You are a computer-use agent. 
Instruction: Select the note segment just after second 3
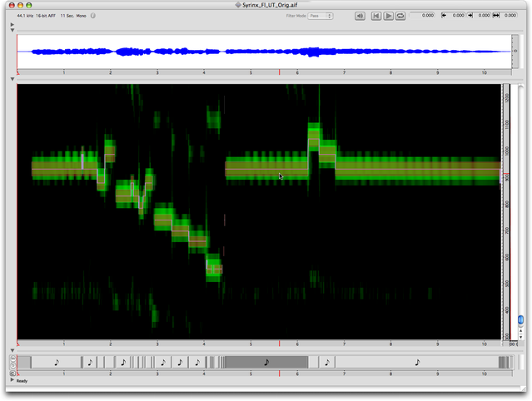pyautogui.click(x=163, y=363)
